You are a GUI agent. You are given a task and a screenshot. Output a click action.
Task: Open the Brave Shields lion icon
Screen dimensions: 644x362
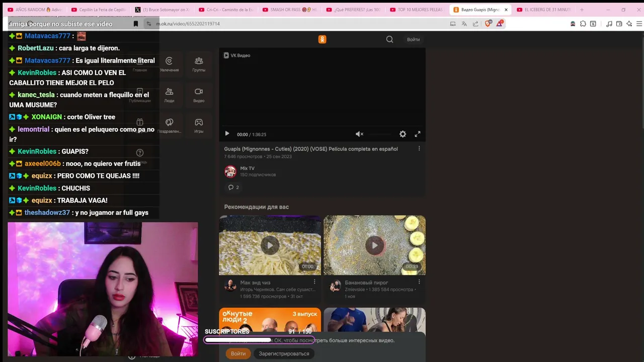pyautogui.click(x=488, y=24)
